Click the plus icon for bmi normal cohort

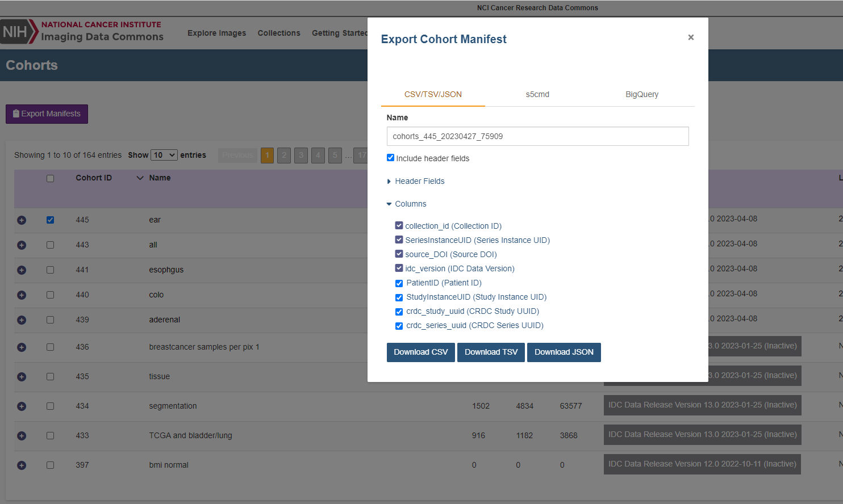click(22, 465)
